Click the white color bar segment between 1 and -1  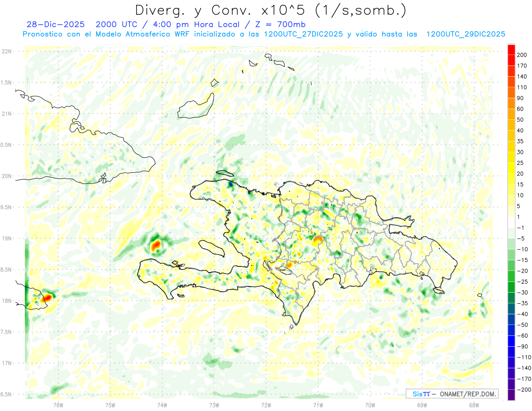[511, 223]
